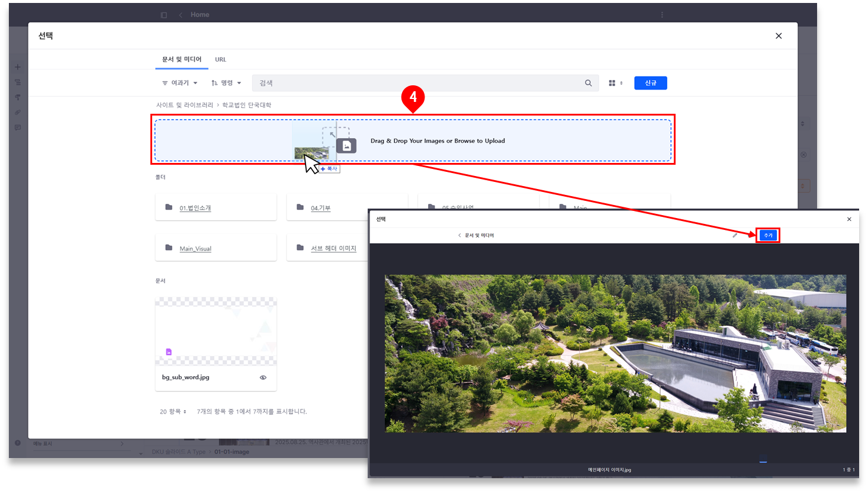
Task: Expand the 여과기 filter dropdown
Action: pos(179,83)
